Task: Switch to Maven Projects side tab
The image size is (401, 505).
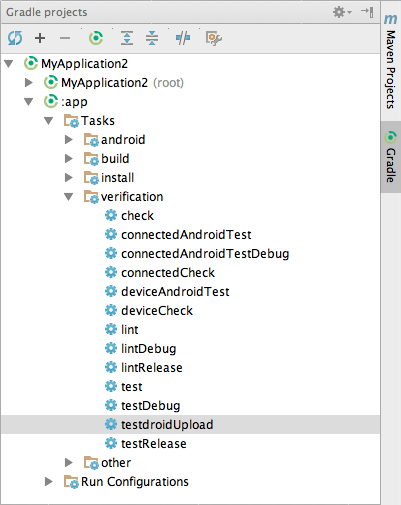Action: coord(391,62)
